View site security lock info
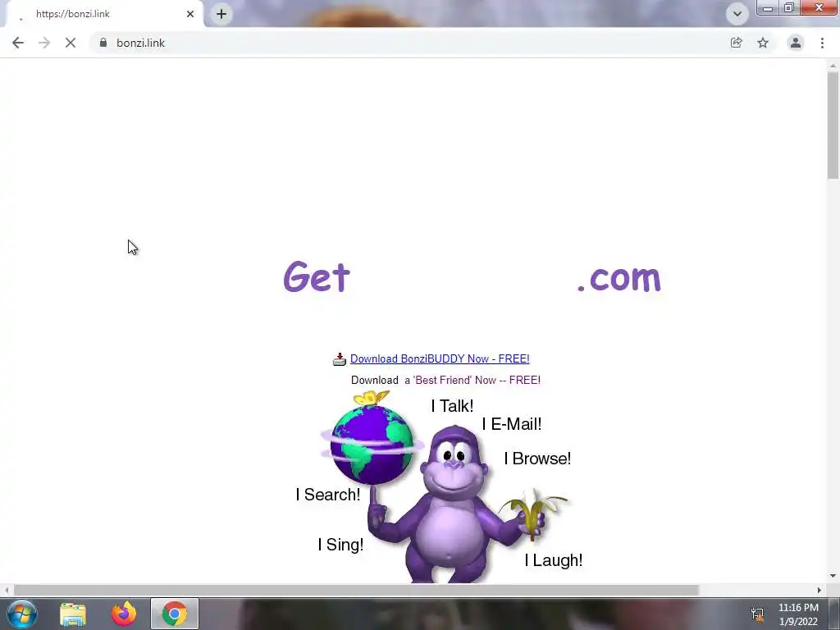The width and height of the screenshot is (840, 630). [x=103, y=43]
